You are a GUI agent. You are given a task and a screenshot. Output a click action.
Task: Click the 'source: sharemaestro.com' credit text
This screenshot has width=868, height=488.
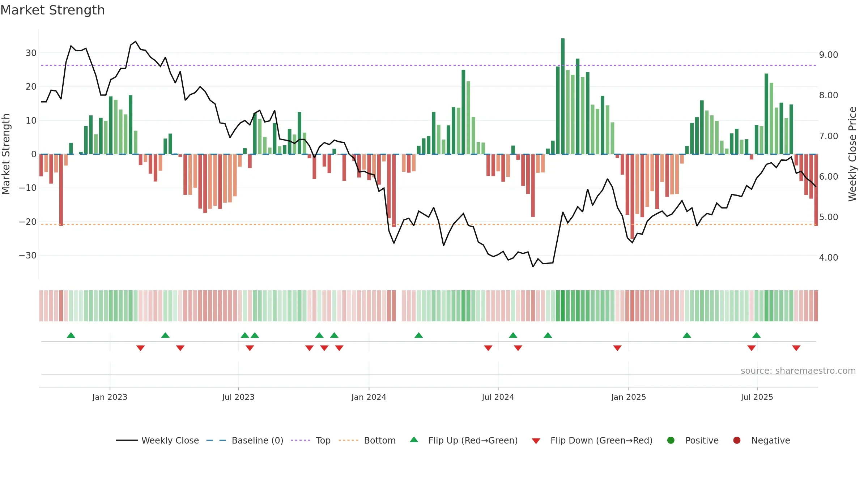pos(798,371)
